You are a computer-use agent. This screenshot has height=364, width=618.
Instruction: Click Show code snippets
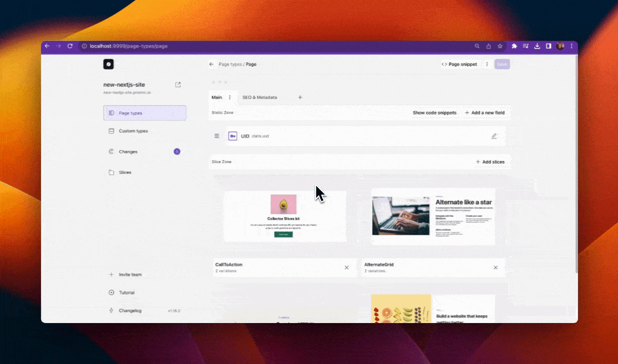pos(434,113)
